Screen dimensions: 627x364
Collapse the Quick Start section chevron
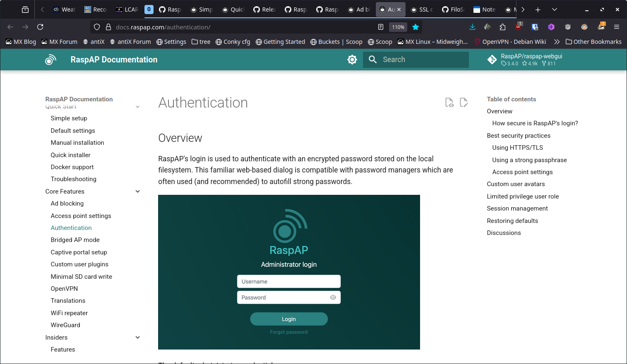(138, 107)
